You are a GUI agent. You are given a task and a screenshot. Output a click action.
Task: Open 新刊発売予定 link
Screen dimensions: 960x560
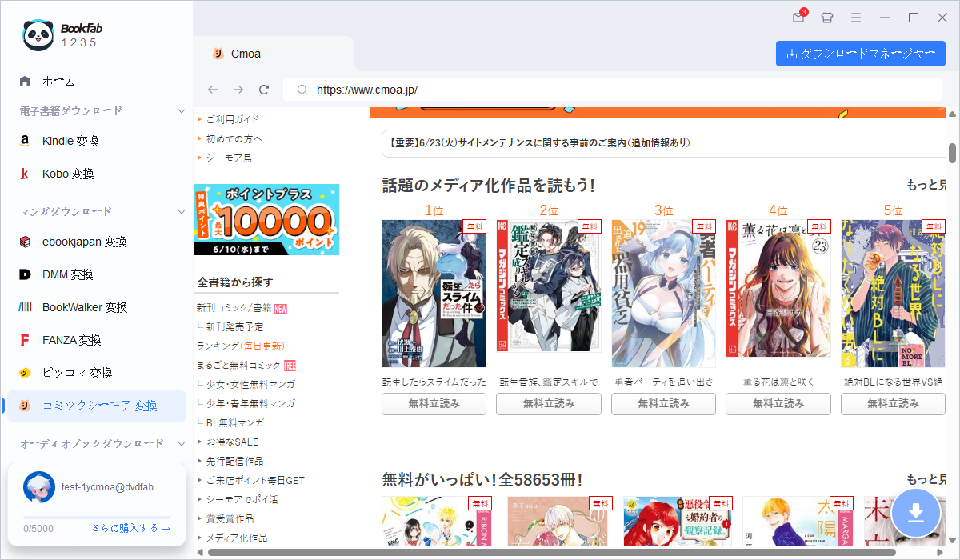234,326
